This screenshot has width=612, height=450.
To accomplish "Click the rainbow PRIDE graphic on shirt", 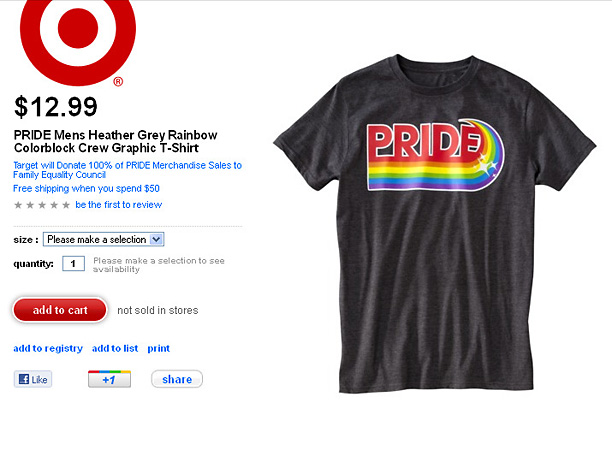I will (435, 155).
